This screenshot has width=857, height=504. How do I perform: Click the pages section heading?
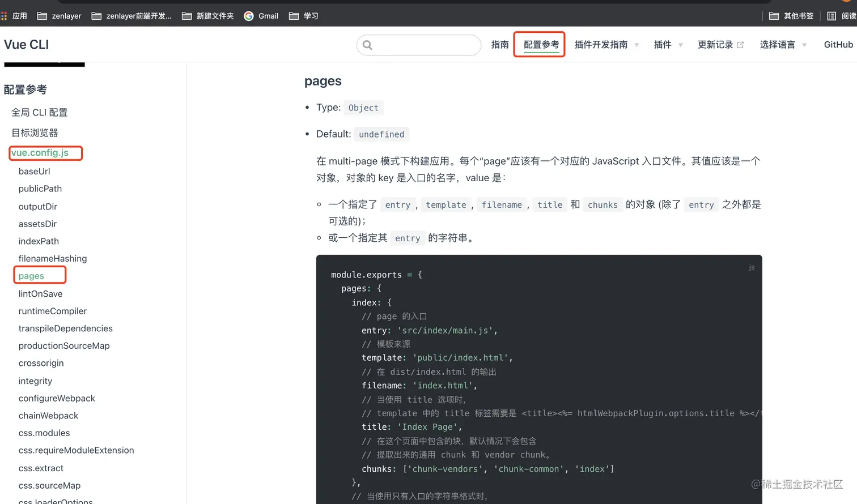pyautogui.click(x=323, y=82)
